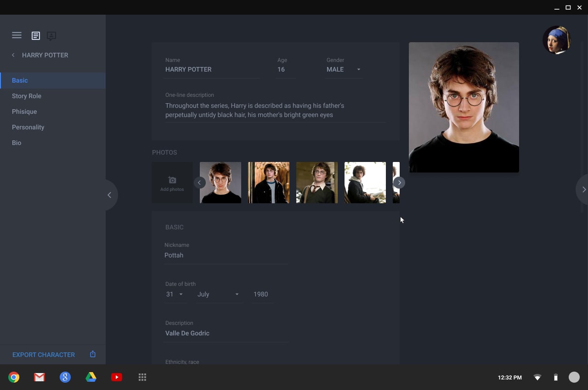Select fourth photo thumbnail with white background
This screenshot has height=390, width=588.
(x=365, y=183)
